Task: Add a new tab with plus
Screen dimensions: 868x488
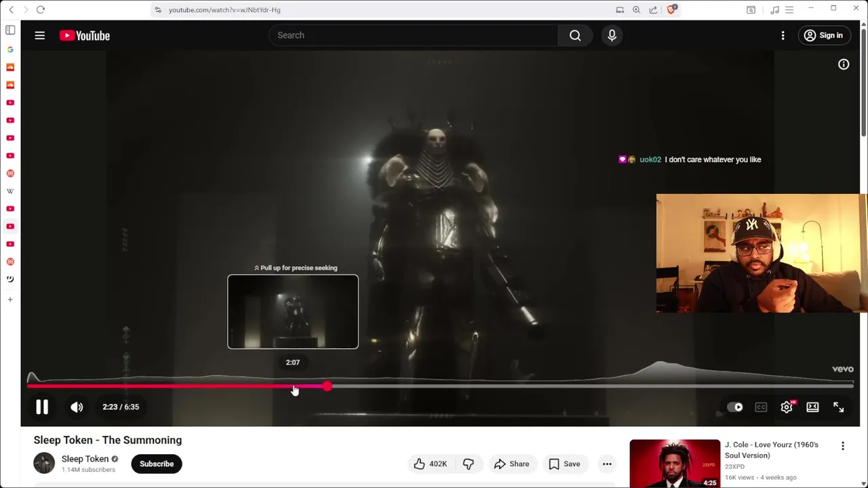Action: 10,300
